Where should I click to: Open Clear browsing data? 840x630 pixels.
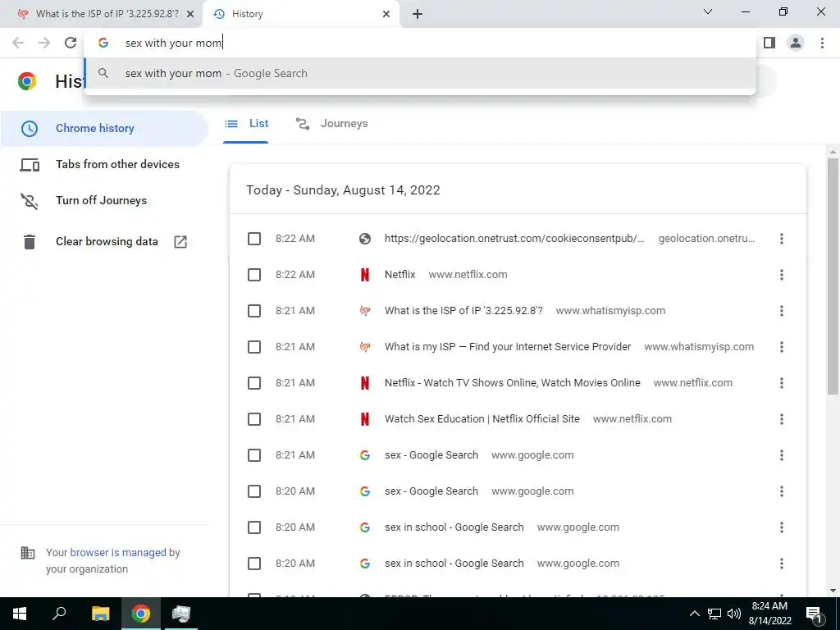click(x=104, y=242)
